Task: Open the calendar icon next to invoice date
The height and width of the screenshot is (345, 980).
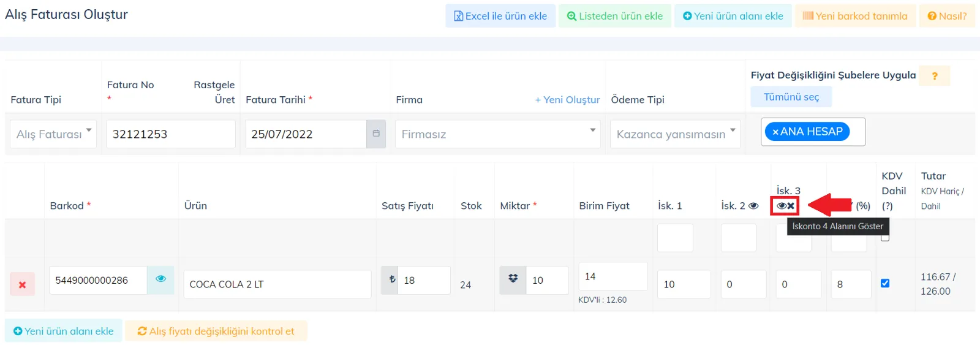Action: pos(376,134)
